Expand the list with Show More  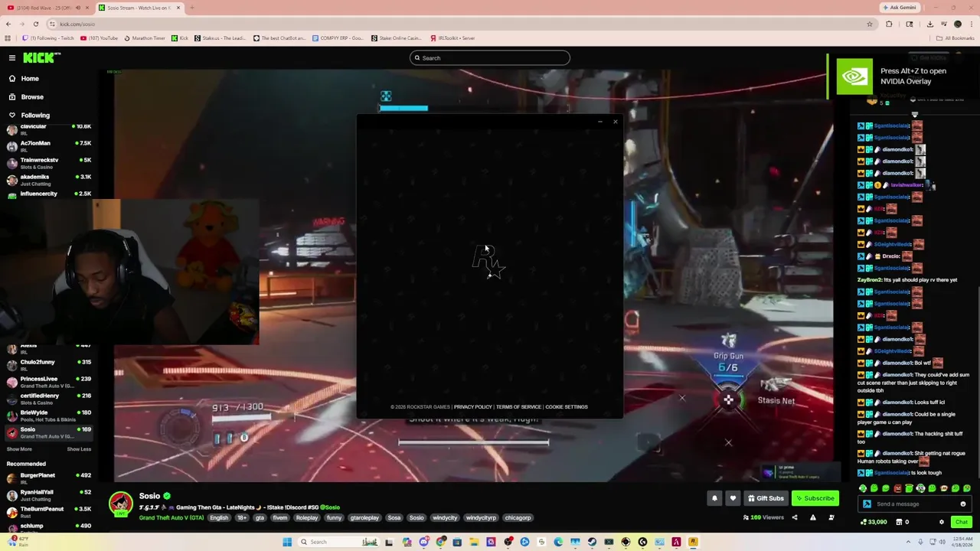click(x=19, y=449)
